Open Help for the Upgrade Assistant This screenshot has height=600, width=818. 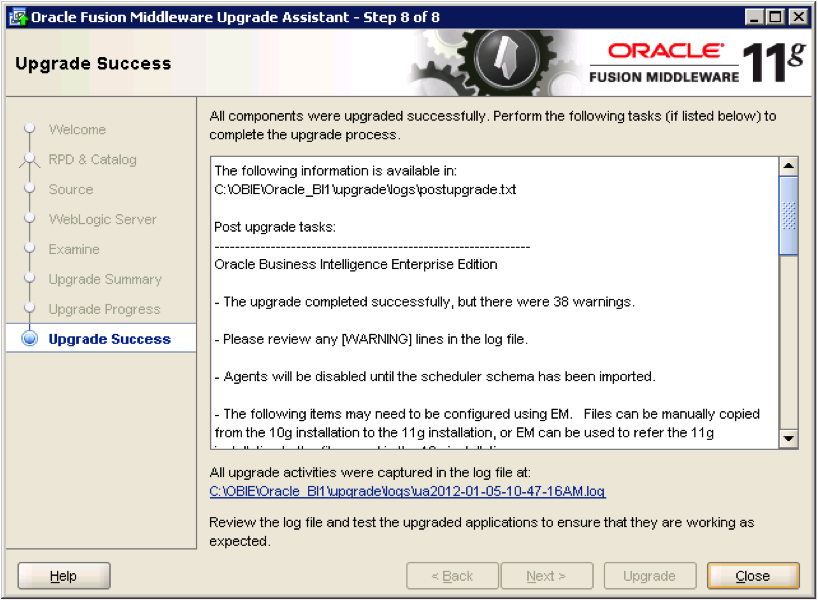[x=64, y=576]
